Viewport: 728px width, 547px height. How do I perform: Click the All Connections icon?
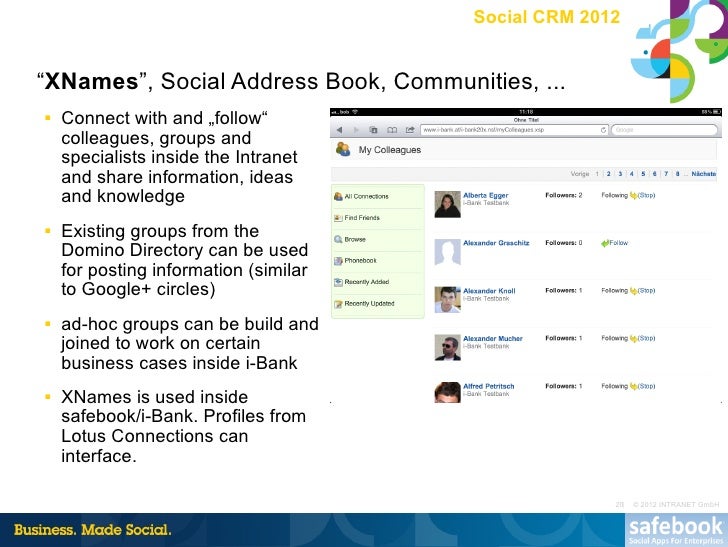click(x=338, y=196)
